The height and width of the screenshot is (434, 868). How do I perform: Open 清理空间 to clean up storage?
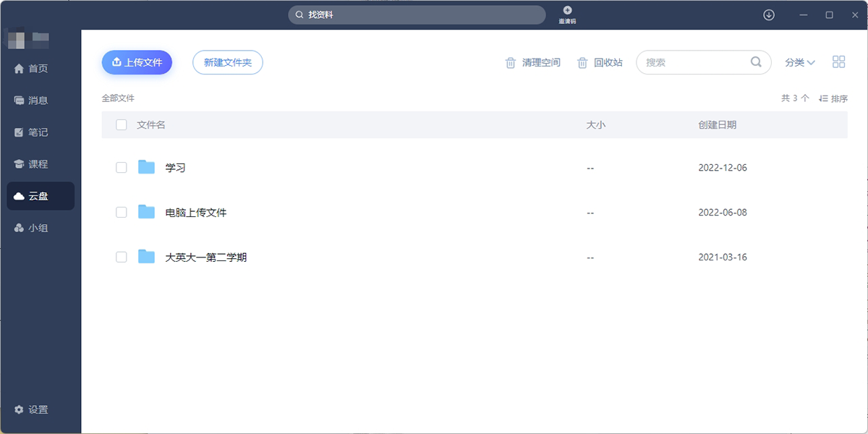[532, 63]
